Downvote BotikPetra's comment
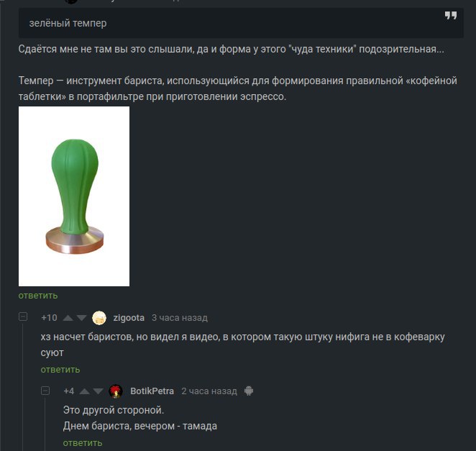Image resolution: width=476 pixels, height=451 pixels. click(x=98, y=391)
